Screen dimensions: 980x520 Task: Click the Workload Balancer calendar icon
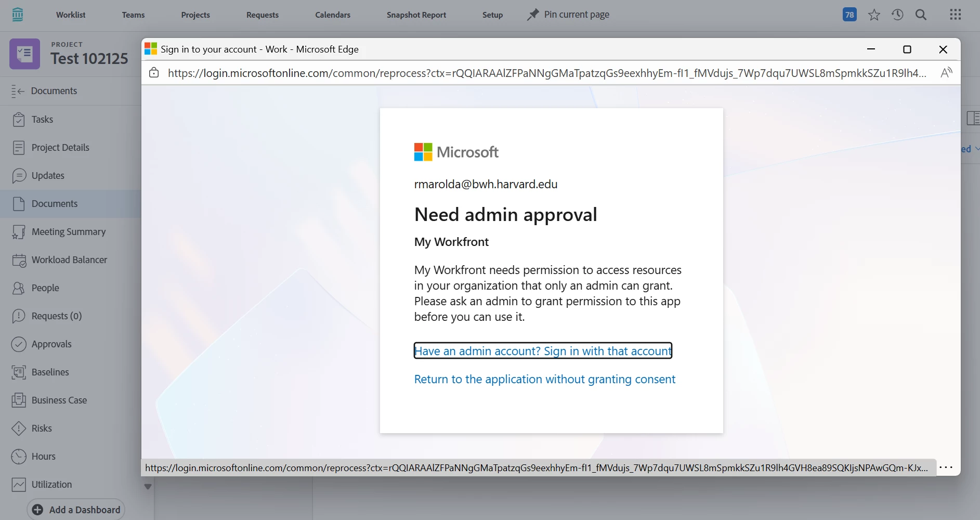(x=19, y=260)
